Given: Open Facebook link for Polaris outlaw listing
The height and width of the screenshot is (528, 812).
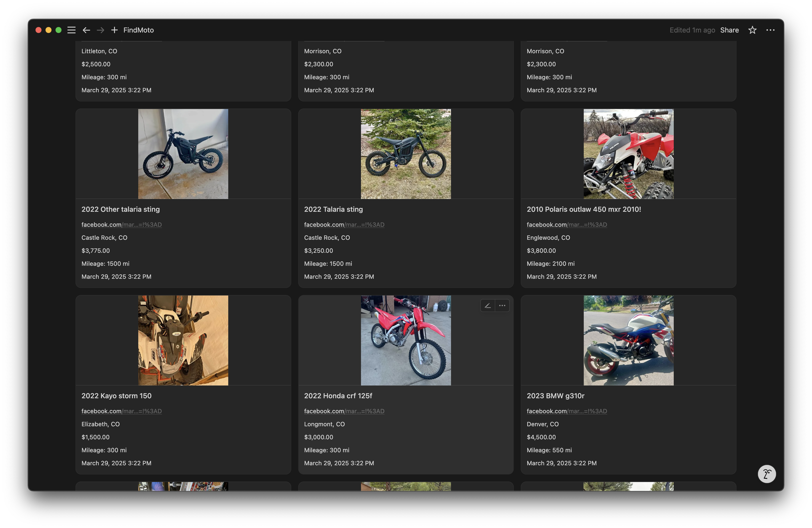Looking at the screenshot, I should click(x=567, y=224).
